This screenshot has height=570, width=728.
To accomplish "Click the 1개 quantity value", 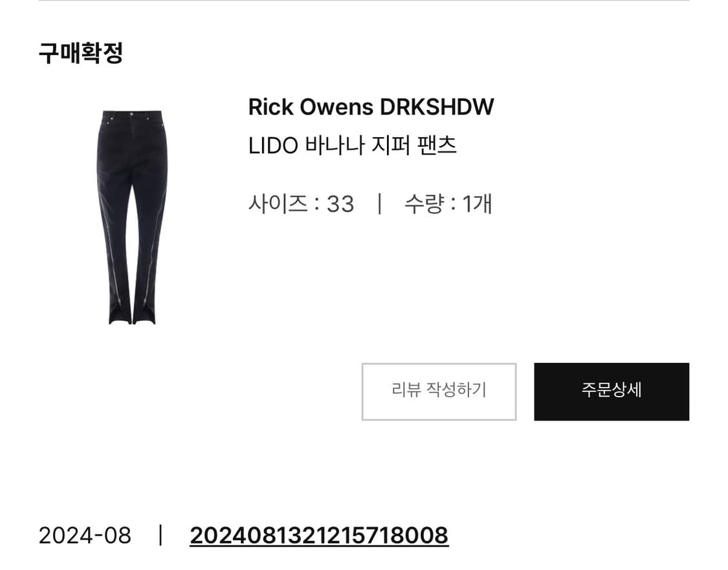I will (x=478, y=204).
